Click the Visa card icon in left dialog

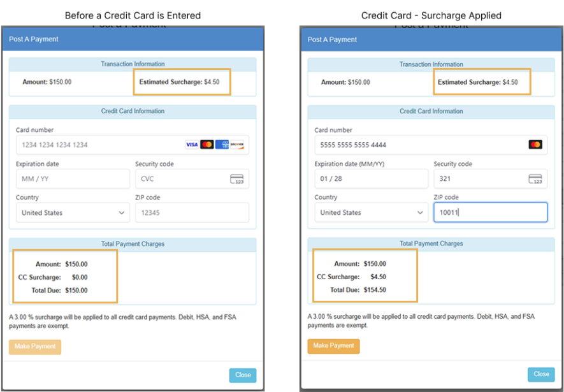click(x=192, y=145)
